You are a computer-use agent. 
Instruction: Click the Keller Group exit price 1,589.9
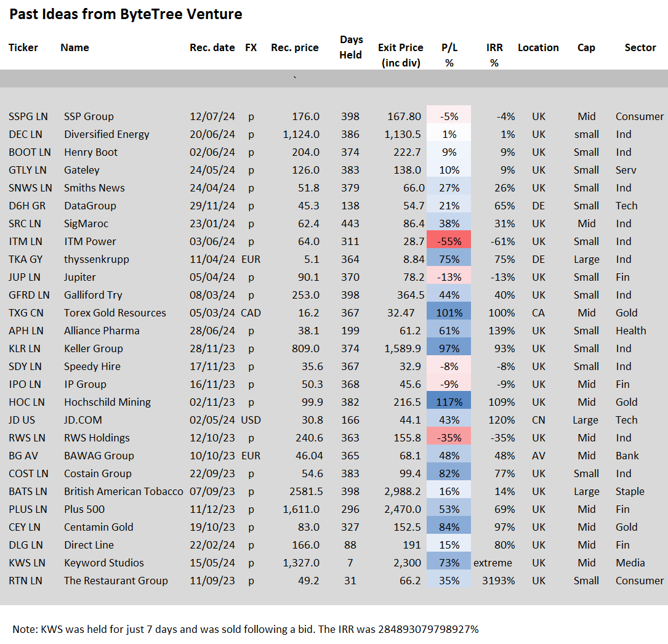point(403,348)
